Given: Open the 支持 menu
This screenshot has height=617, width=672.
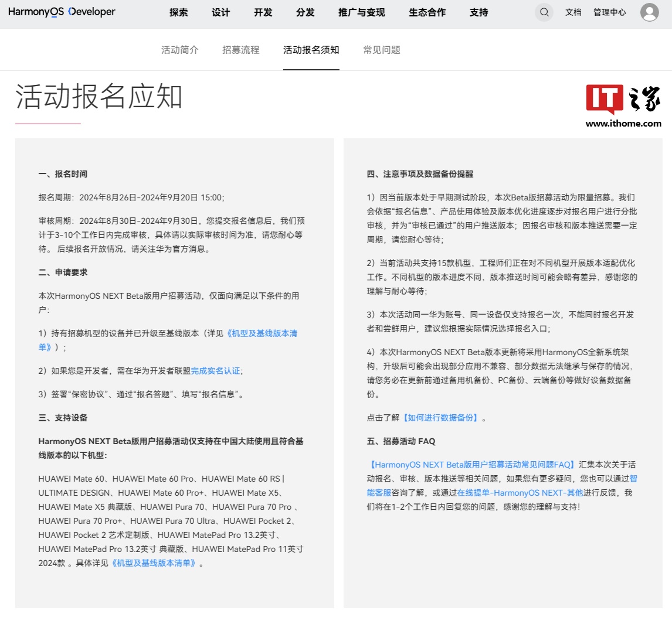Looking at the screenshot, I should point(479,12).
